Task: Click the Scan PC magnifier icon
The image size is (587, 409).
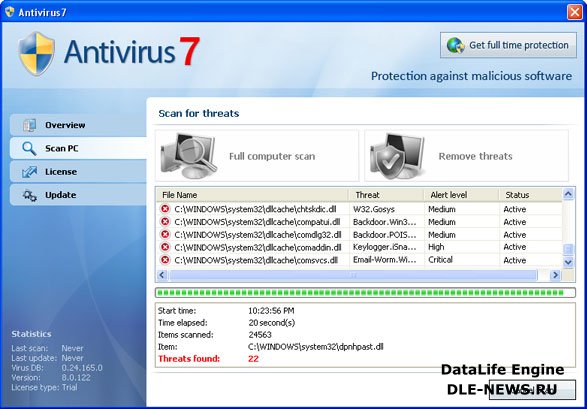Action: pos(29,149)
